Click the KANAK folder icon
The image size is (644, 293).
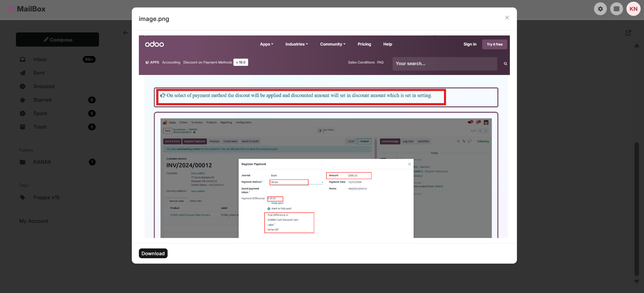pos(23,162)
